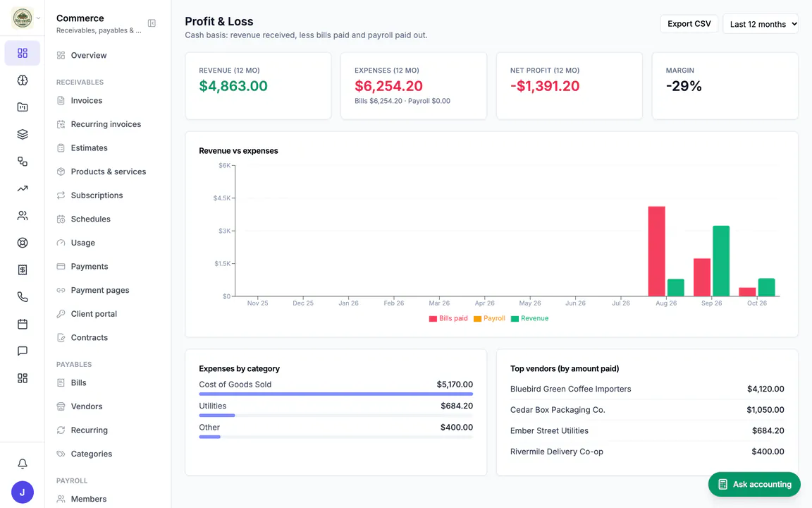Viewport: 812px width, 508px height.
Task: Click the Export CSV button
Action: click(689, 24)
